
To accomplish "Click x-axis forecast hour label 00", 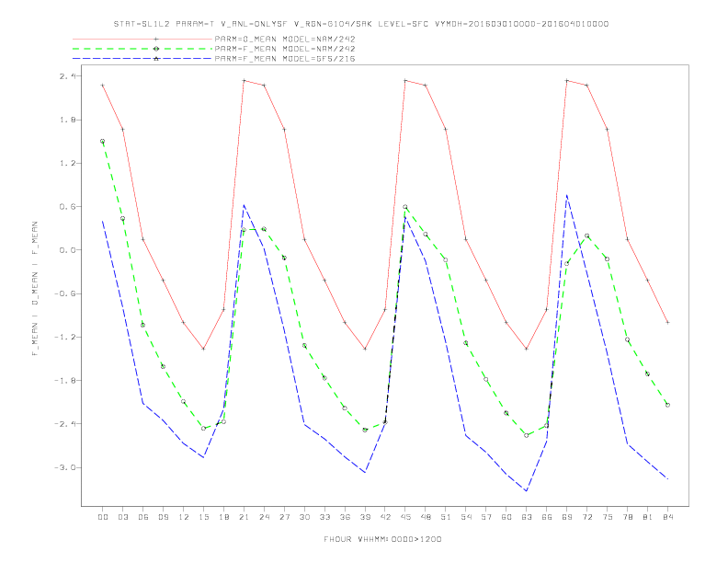I will [x=103, y=517].
